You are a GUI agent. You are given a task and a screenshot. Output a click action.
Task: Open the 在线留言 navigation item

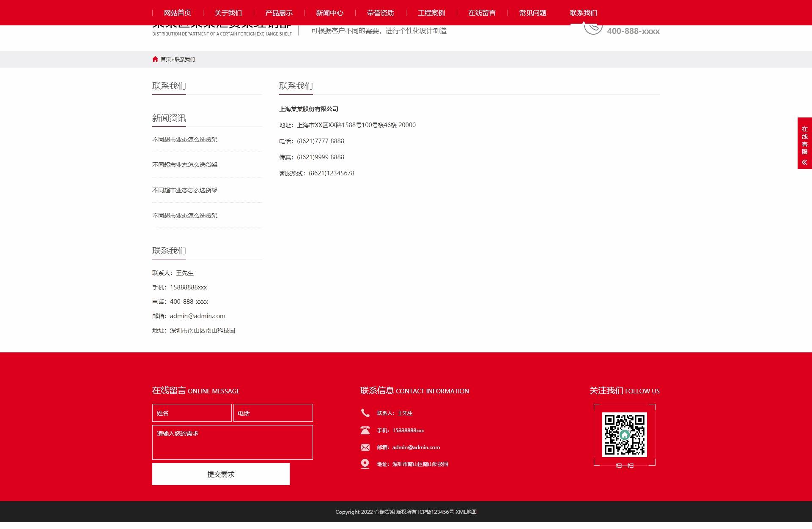click(x=482, y=13)
